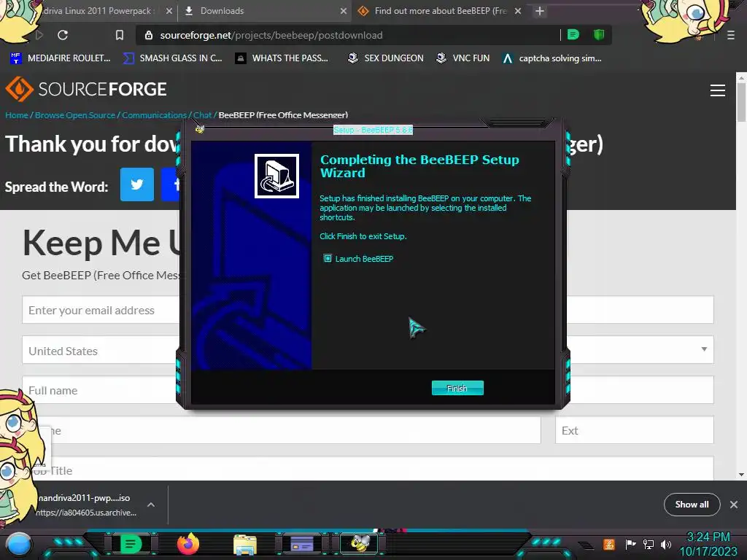Click Finish in the BeeBEEP Setup wizard
The height and width of the screenshot is (560, 747).
pyautogui.click(x=457, y=388)
